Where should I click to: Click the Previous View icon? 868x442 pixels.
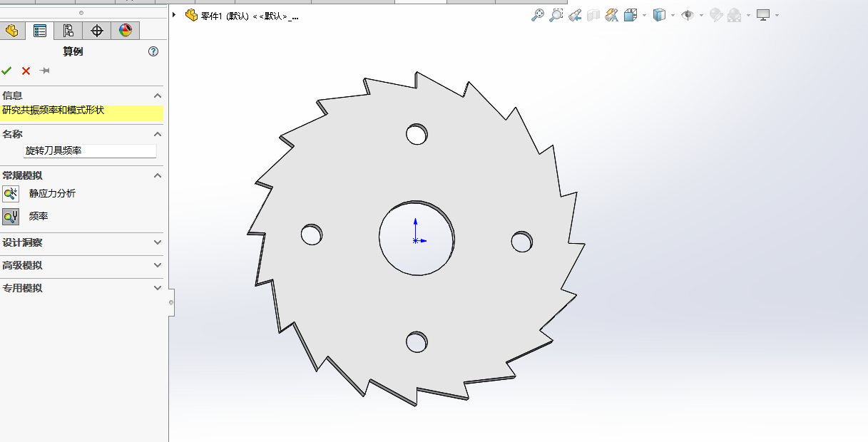(575, 15)
